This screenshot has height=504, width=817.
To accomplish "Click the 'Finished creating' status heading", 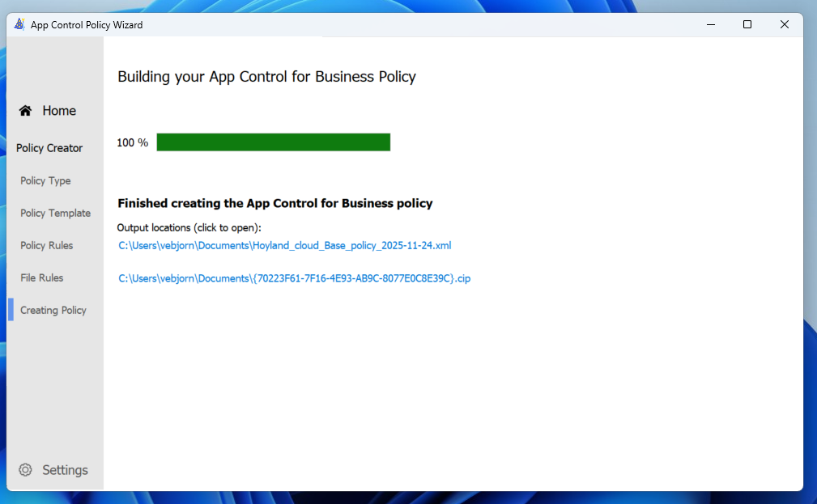I will coord(274,203).
